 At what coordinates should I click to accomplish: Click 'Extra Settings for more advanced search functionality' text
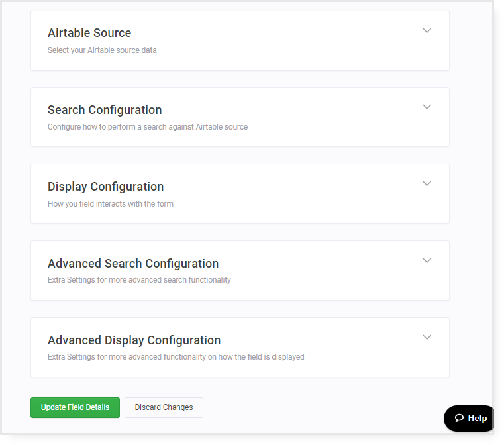pos(139,280)
